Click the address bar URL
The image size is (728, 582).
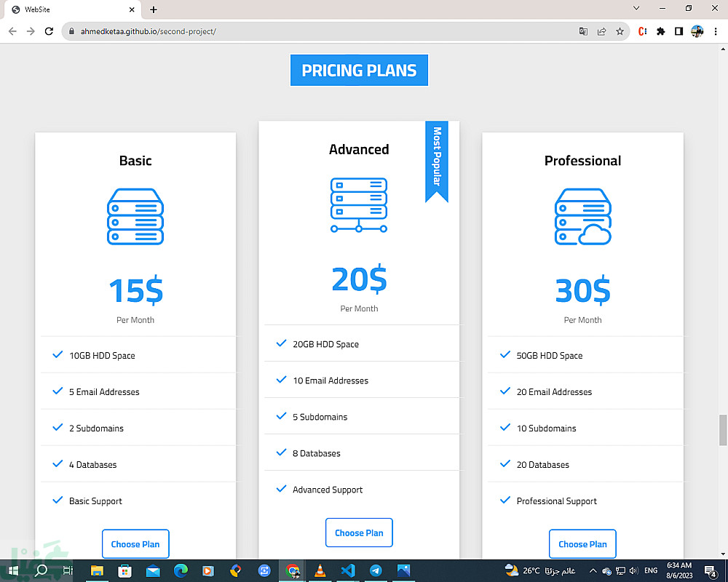coord(148,31)
